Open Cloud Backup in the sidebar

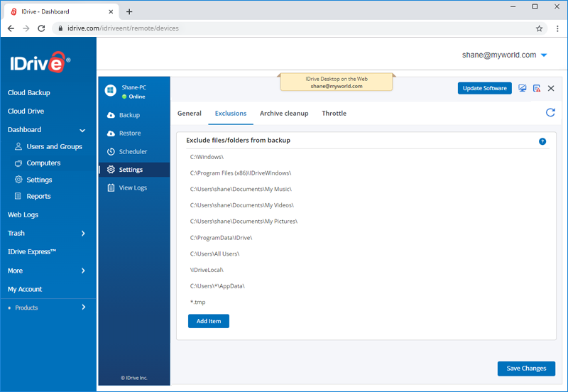tap(29, 93)
